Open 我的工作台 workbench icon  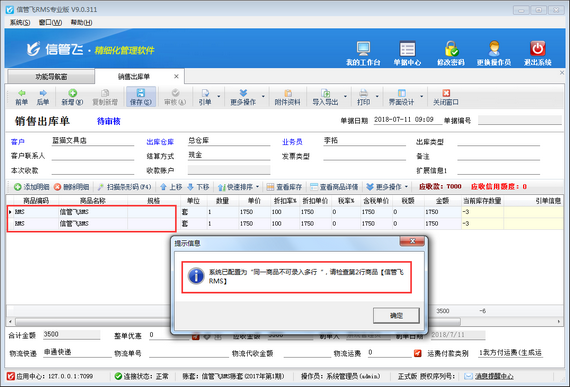pos(363,48)
